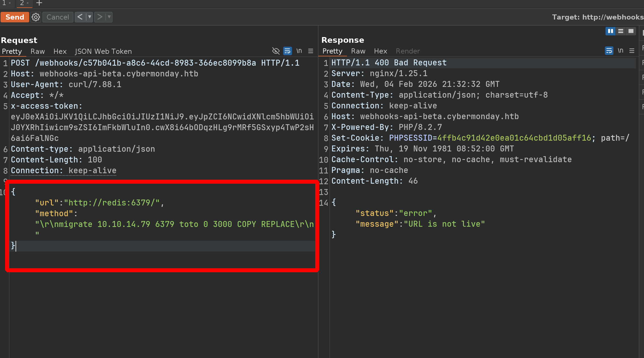Toggle line wrap in Request editor
The image size is (644, 358).
(x=287, y=51)
